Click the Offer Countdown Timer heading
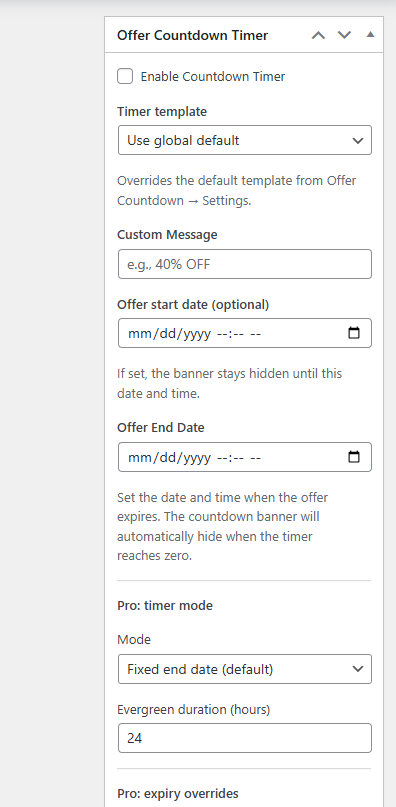 click(193, 35)
